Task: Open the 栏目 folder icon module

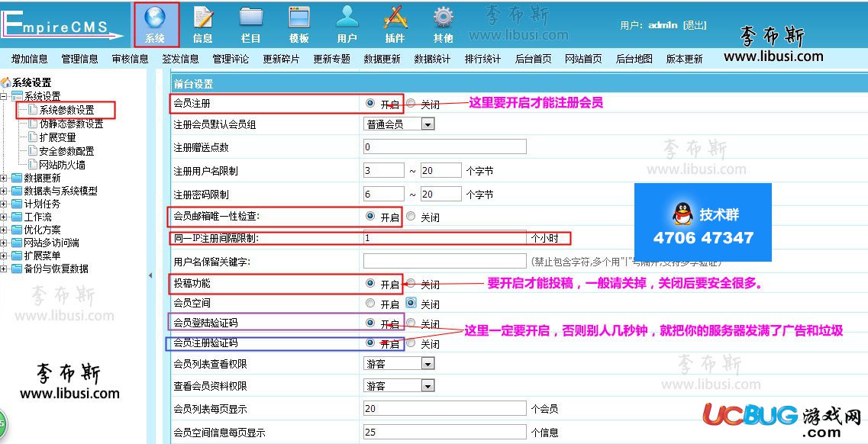Action: coord(250,24)
